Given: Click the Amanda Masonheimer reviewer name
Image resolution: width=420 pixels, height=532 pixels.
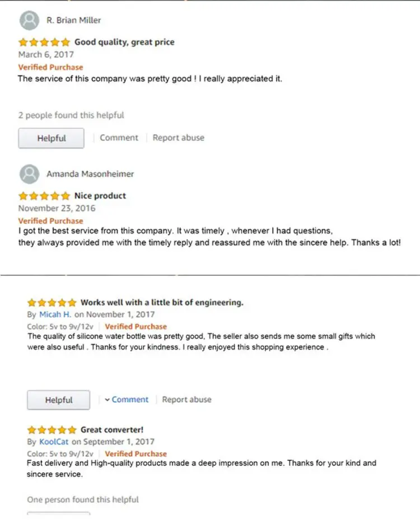Looking at the screenshot, I should (x=90, y=174).
